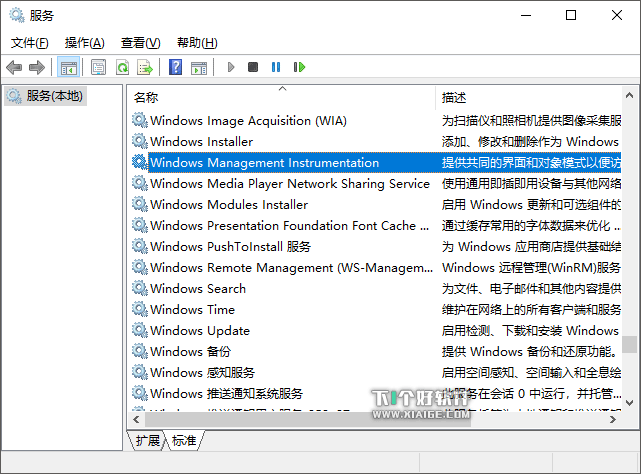Click gear icon beside Windows Modules Installer

click(140, 204)
